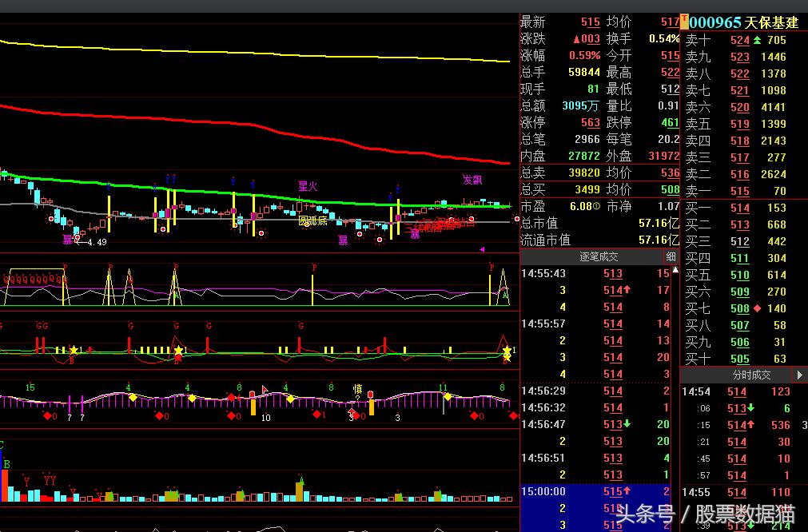This screenshot has width=808, height=532.
Task: Click the 外盘 value 31972
Action: tap(663, 156)
